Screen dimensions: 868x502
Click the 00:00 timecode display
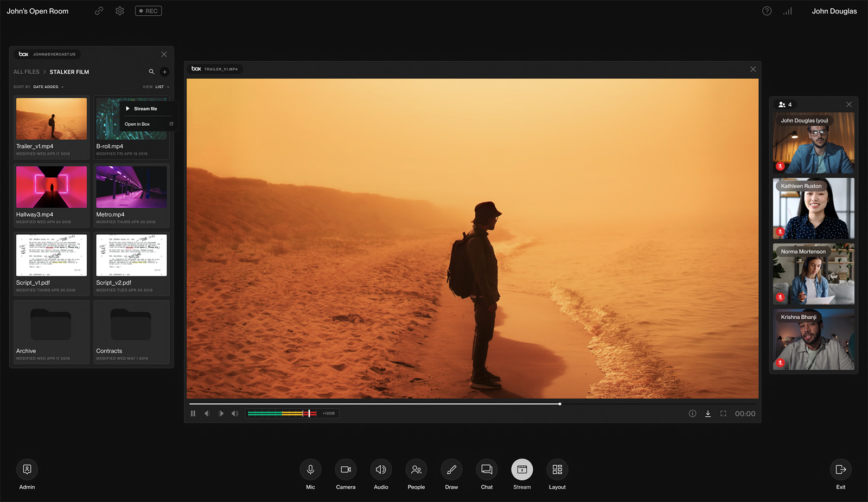(x=745, y=414)
